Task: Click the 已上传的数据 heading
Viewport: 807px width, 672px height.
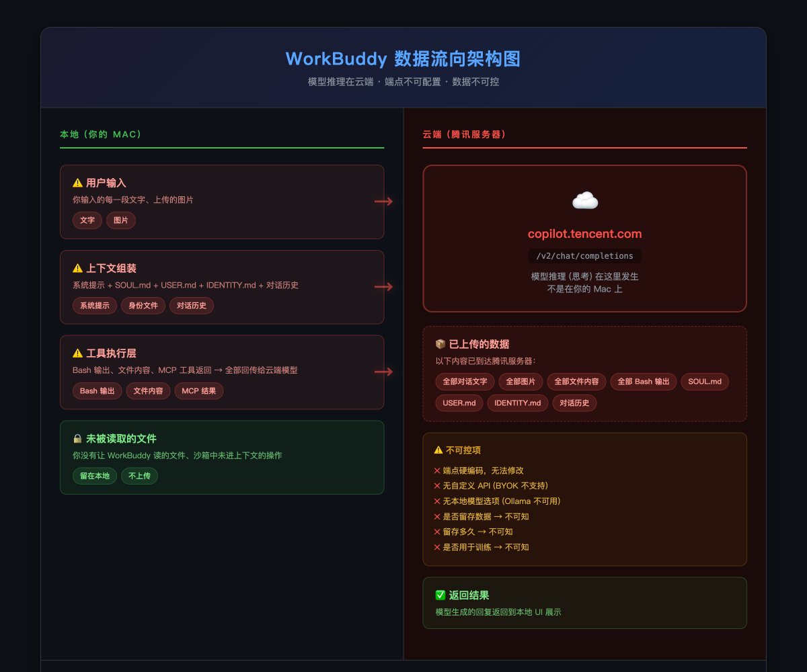Action: 479,344
